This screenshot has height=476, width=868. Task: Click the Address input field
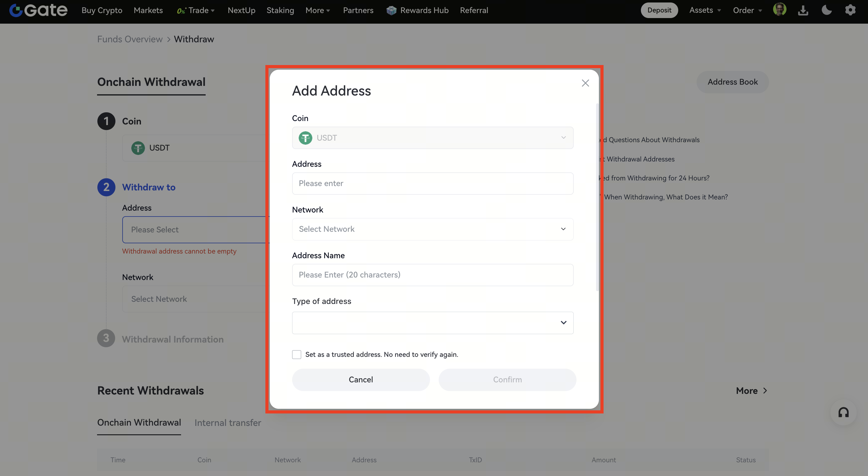click(x=433, y=183)
